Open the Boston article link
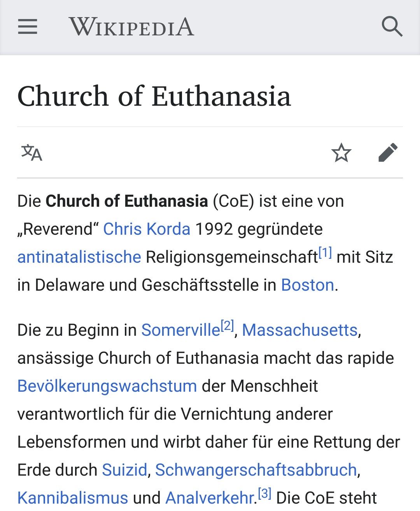Image resolution: width=420 pixels, height=511 pixels. click(x=308, y=285)
